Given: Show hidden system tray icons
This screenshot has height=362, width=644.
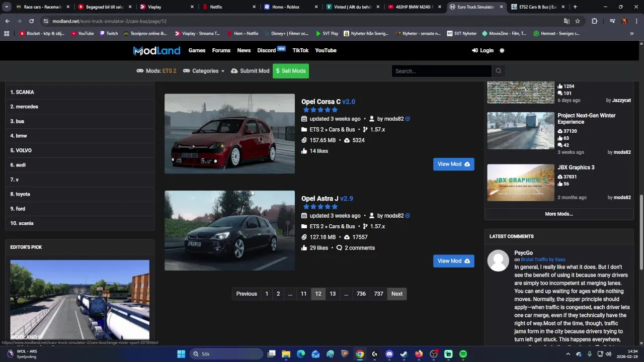Looking at the screenshot, I should click(x=568, y=354).
